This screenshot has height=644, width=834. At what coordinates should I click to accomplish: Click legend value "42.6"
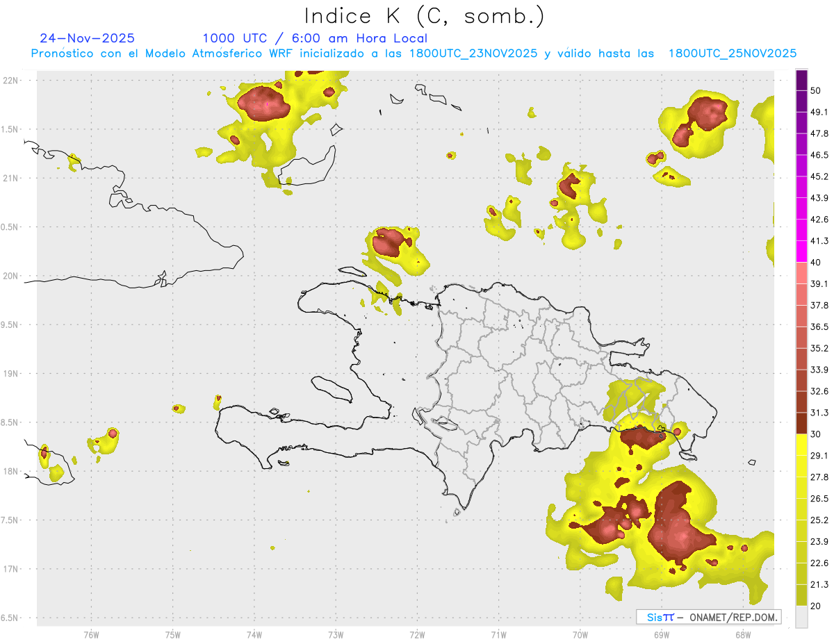coord(819,220)
